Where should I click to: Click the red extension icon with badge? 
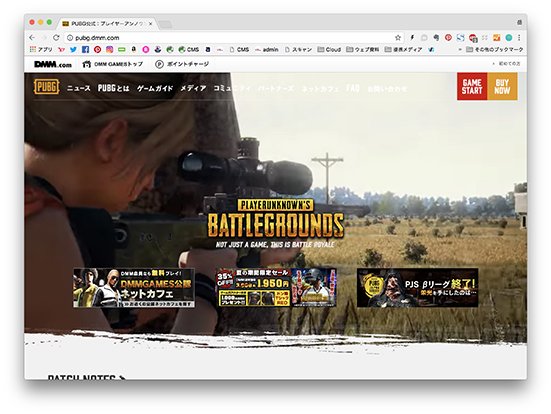coord(473,38)
